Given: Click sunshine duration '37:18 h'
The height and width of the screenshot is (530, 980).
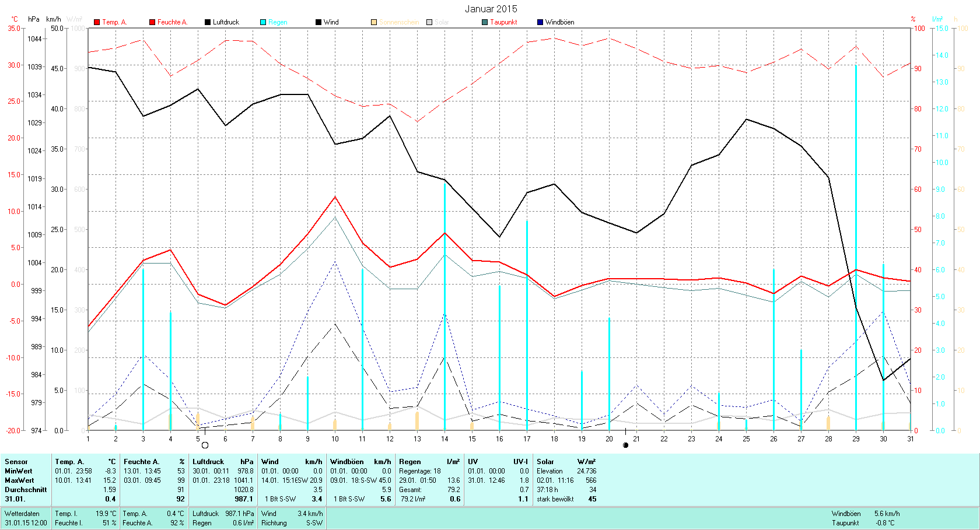Looking at the screenshot, I should (547, 490).
